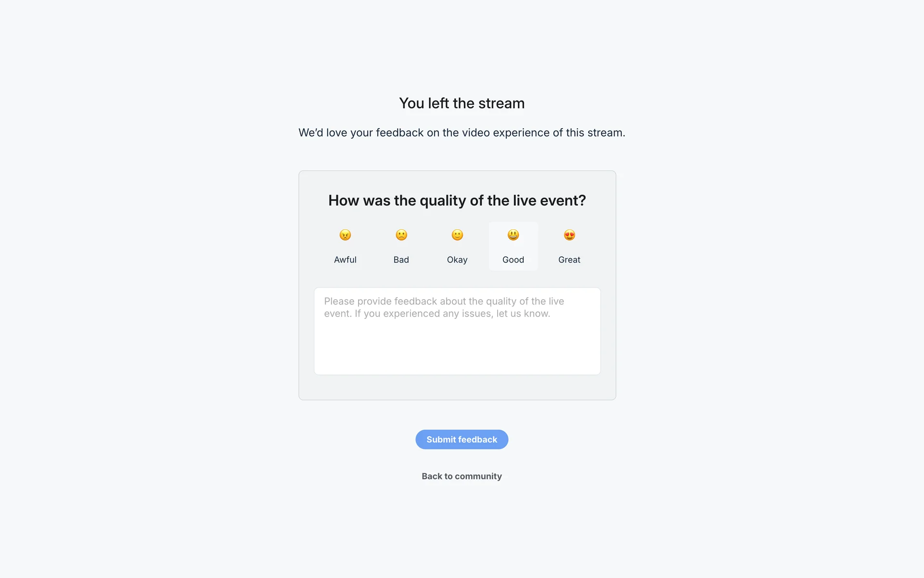
Task: Click the live event quality question heading
Action: [x=457, y=200]
